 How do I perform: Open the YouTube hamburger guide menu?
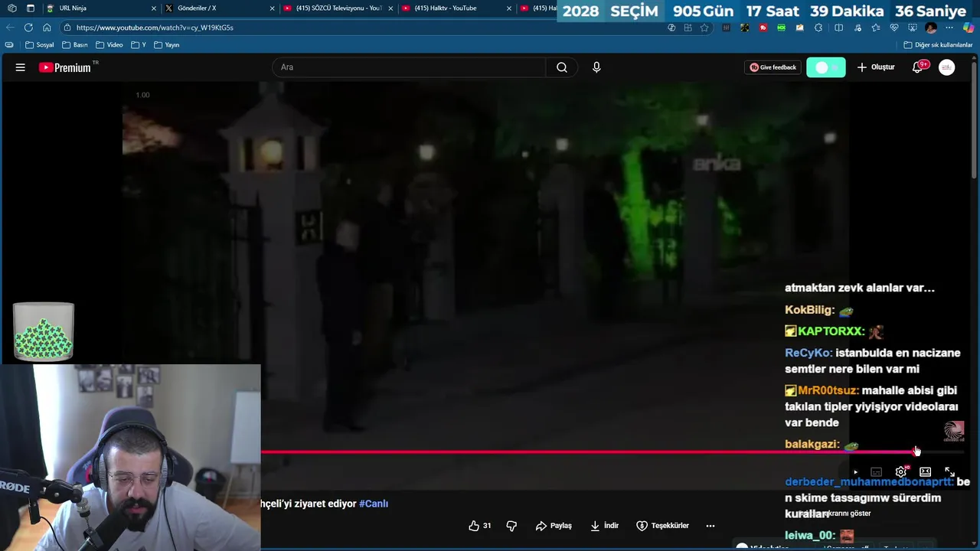click(21, 67)
